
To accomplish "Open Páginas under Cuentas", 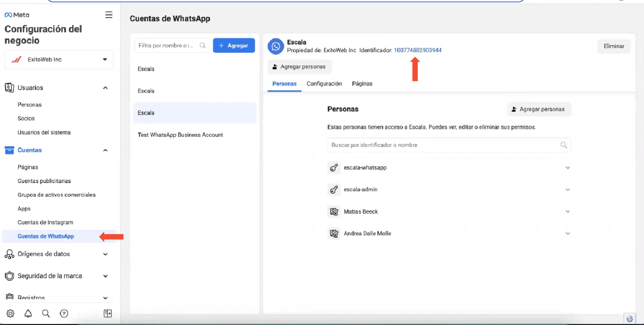I will click(x=28, y=167).
